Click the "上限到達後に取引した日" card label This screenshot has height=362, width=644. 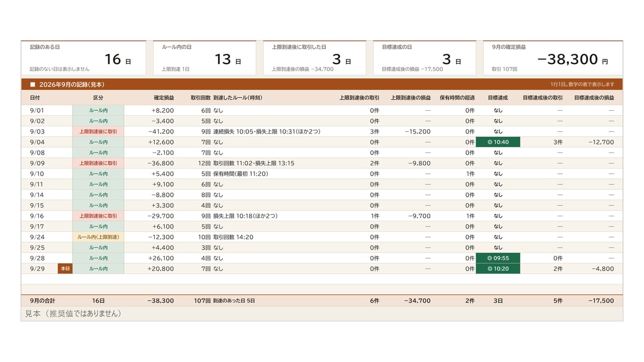pos(299,47)
